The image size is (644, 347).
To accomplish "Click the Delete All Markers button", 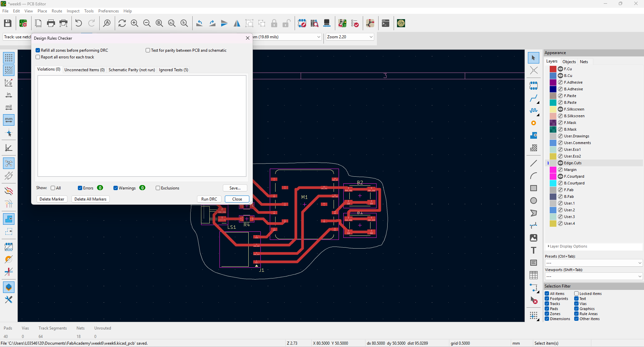I will (90, 199).
